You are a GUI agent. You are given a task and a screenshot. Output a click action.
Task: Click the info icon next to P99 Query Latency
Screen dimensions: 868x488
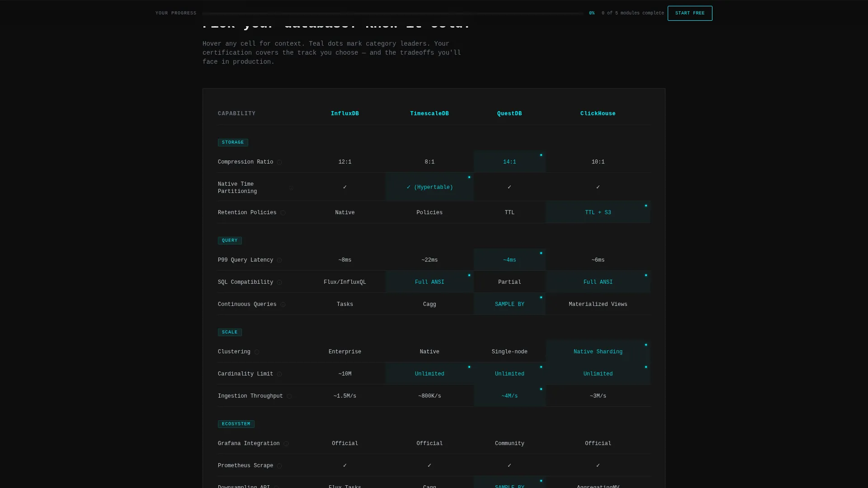279,260
